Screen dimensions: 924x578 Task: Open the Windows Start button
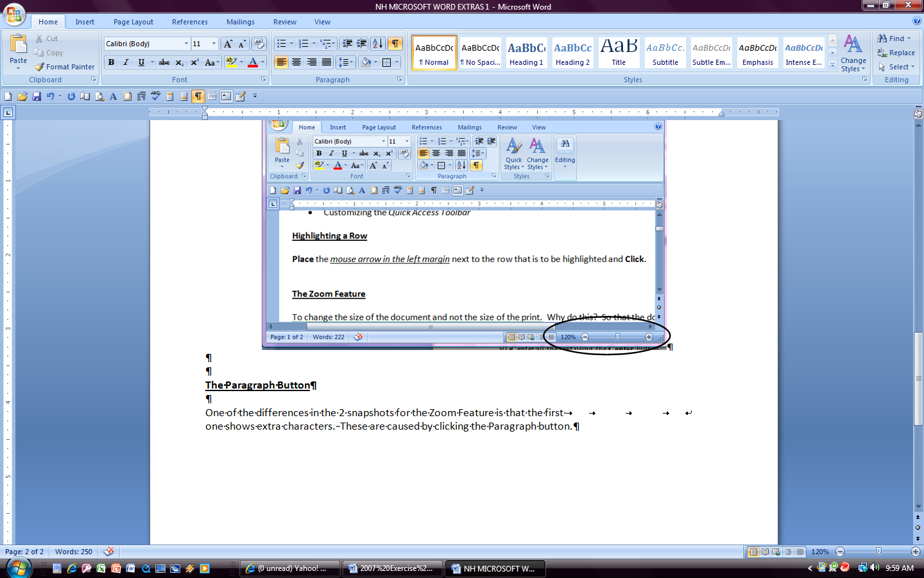point(19,568)
